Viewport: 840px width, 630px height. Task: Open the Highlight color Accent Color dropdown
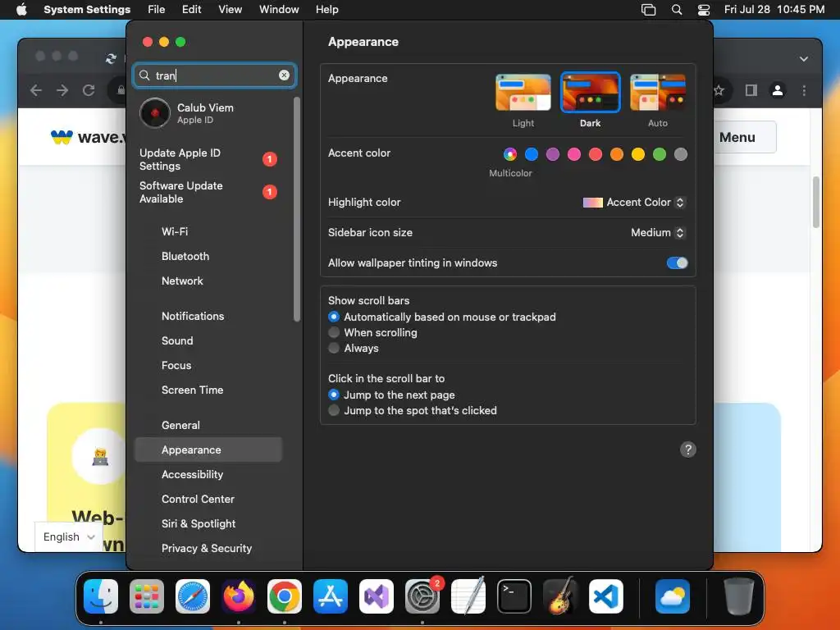(x=633, y=202)
